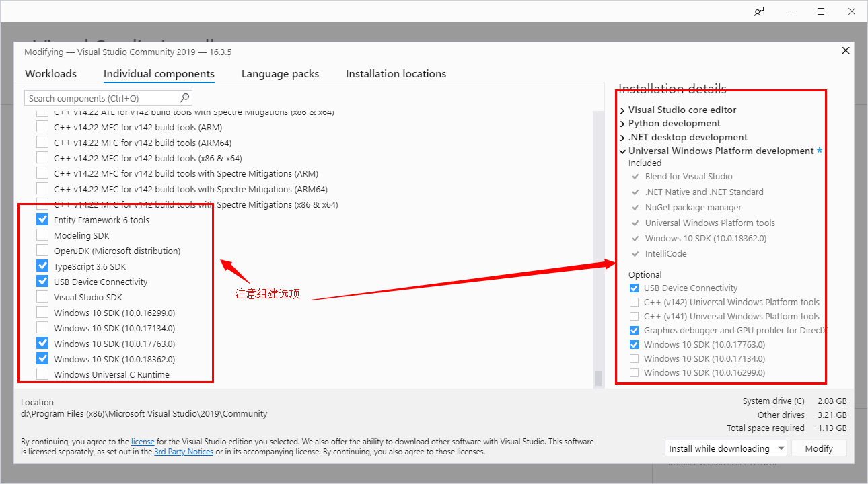The image size is (868, 484).
Task: Close the Modifying dialog with X
Action: tap(846, 50)
